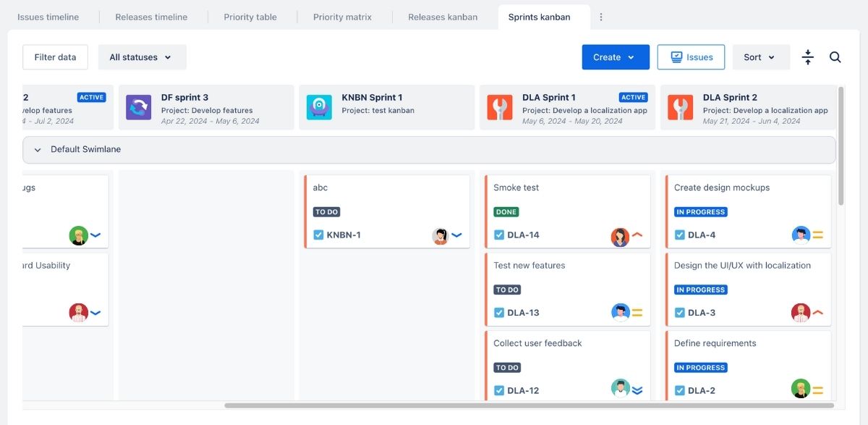
Task: Open the Create menu
Action: [615, 56]
